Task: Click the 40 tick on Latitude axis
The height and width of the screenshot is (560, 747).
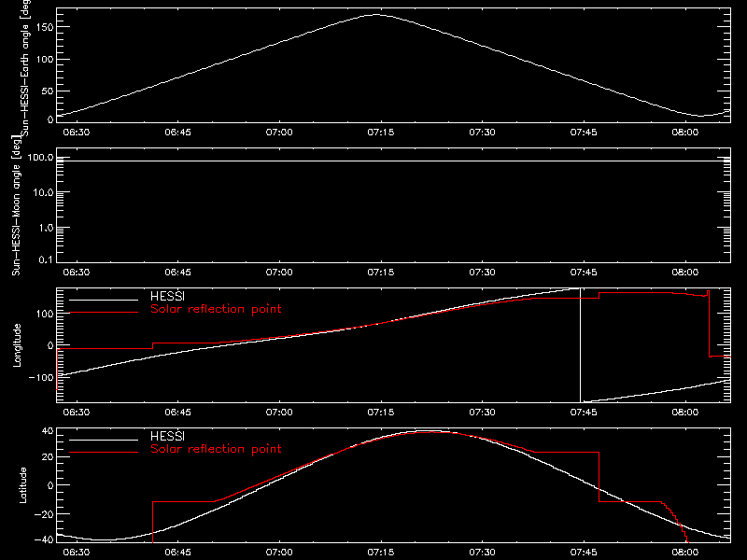Action: click(48, 431)
